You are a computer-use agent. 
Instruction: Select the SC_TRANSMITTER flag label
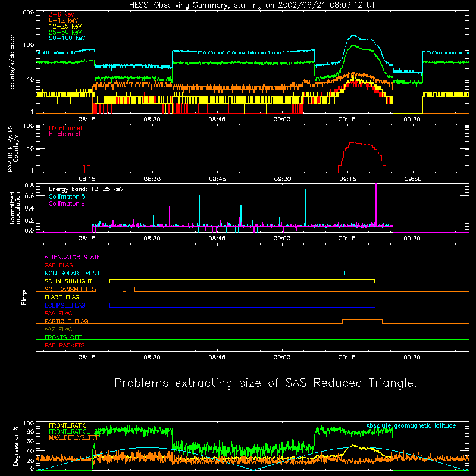click(69, 289)
